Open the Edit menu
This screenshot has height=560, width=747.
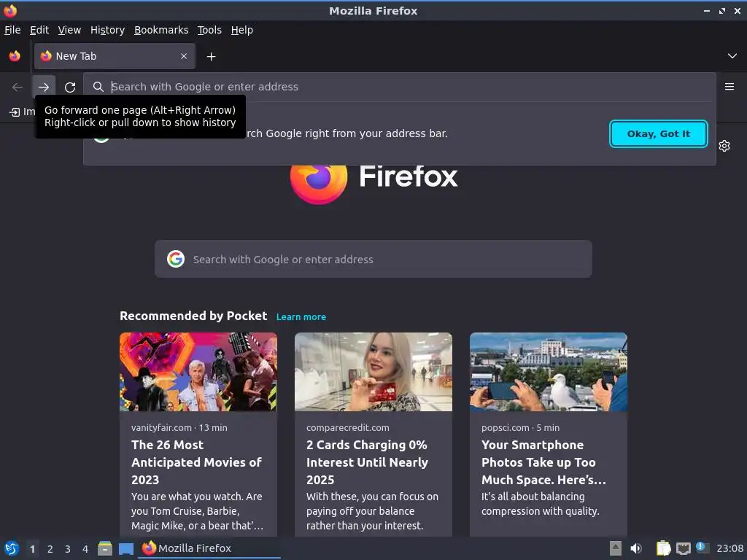point(39,30)
